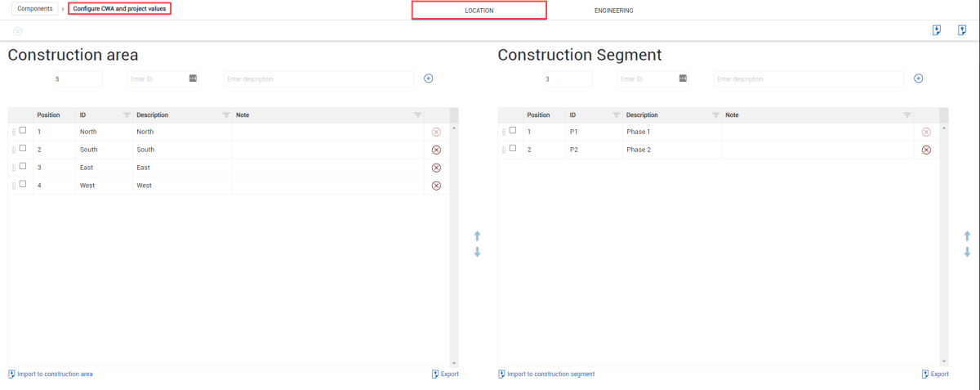Switch to the ENGINEERING tab
The width and height of the screenshot is (980, 390).
coord(613,11)
